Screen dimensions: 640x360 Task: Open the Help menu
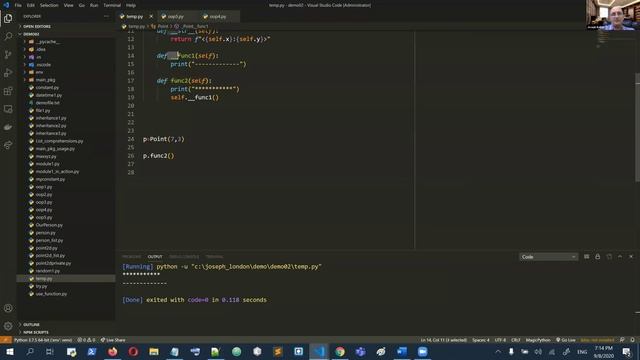131,5
